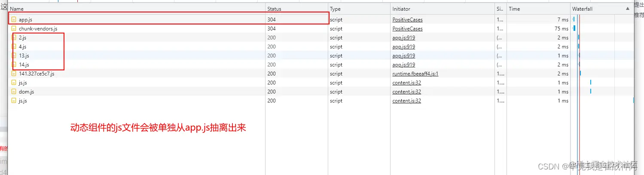
Task: Click the 14.js script file icon
Action: [x=14, y=65]
